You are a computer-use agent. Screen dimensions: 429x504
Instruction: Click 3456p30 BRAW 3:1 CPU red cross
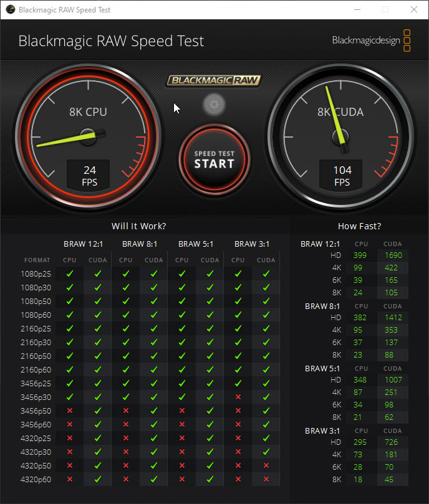pyautogui.click(x=238, y=397)
